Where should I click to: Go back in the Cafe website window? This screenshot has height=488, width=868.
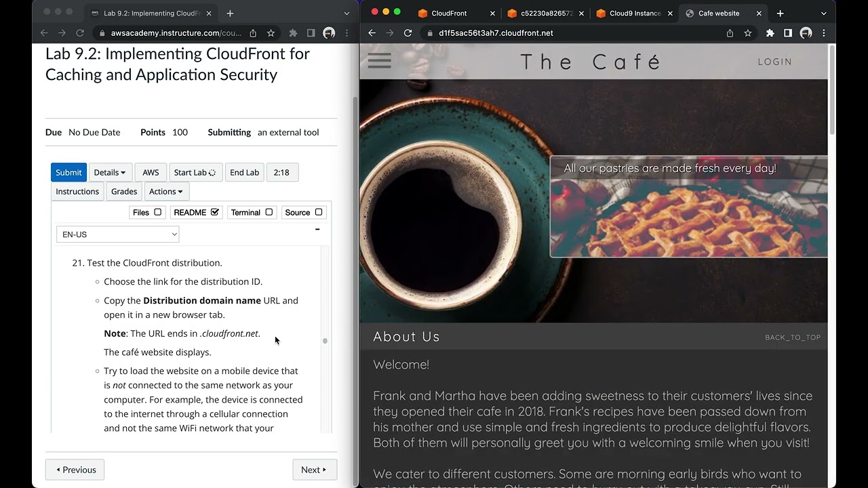click(372, 33)
